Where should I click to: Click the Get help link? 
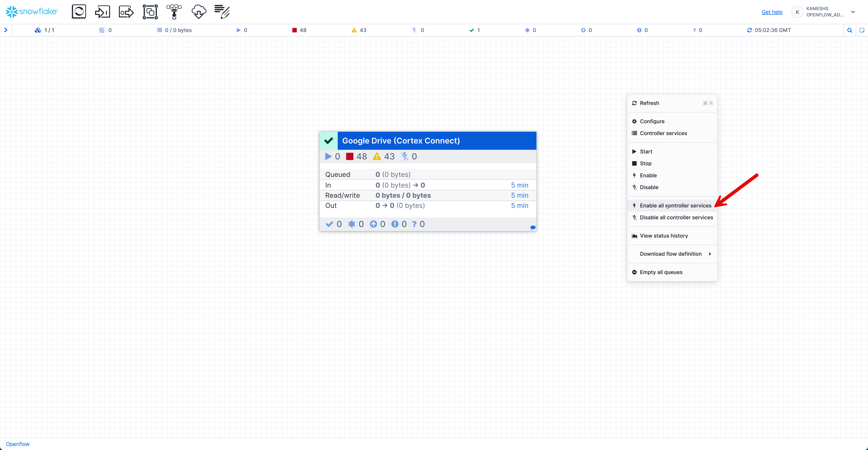coord(772,12)
